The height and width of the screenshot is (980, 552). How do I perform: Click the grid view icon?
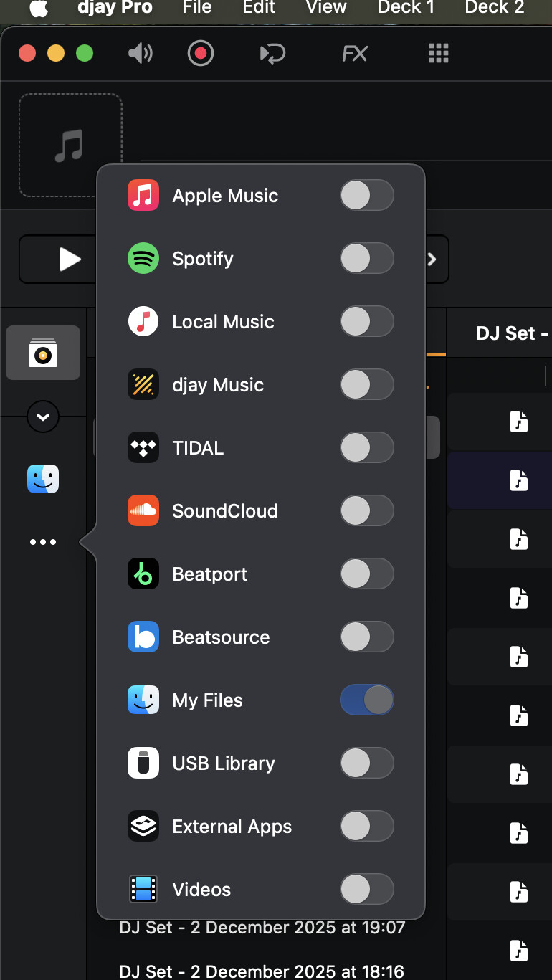438,53
